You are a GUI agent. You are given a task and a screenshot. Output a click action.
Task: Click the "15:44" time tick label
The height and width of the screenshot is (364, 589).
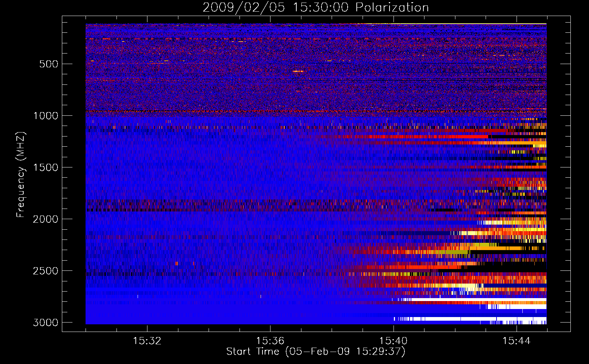(x=517, y=341)
